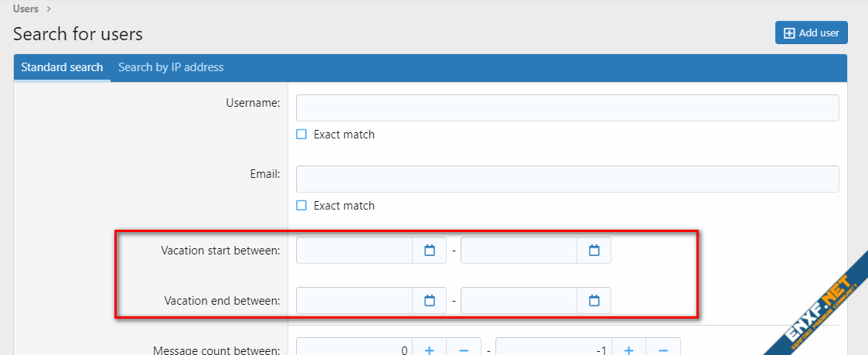This screenshot has width=868, height=355.
Task: Click Vacation start from-date input
Action: pos(355,251)
